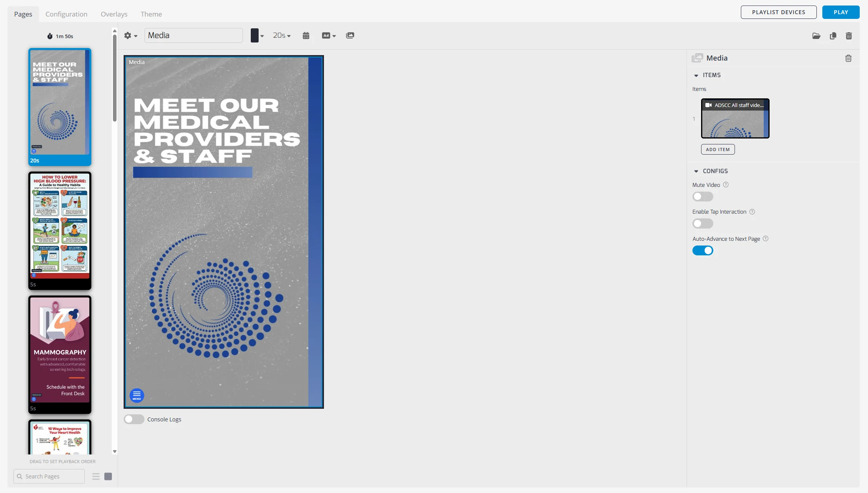Select the Pages tab

[x=23, y=14]
